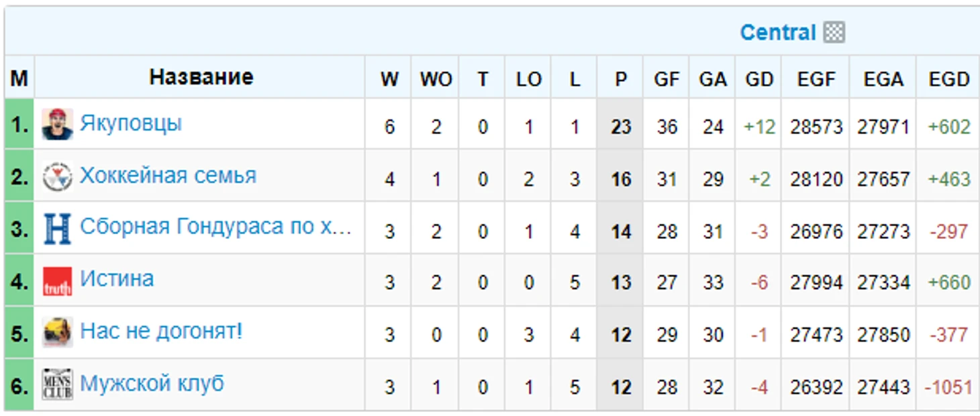
Task: Click the GD column header
Action: pos(759,79)
